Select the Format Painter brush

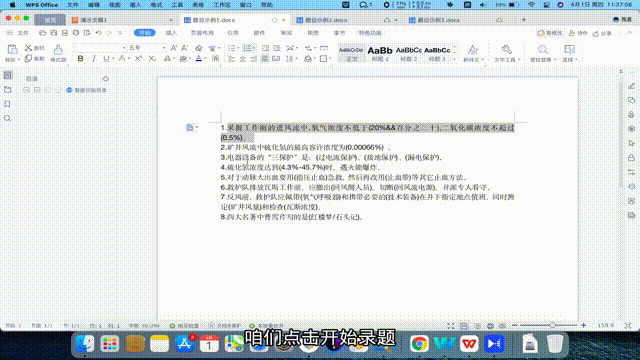pos(58,50)
